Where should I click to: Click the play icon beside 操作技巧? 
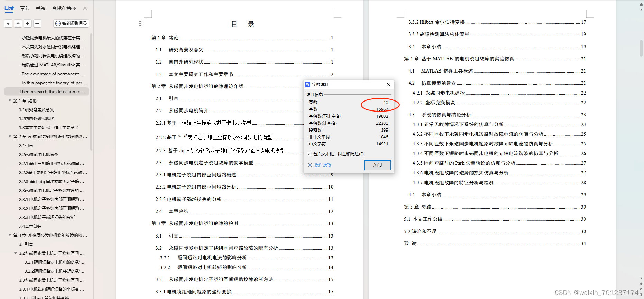point(310,165)
